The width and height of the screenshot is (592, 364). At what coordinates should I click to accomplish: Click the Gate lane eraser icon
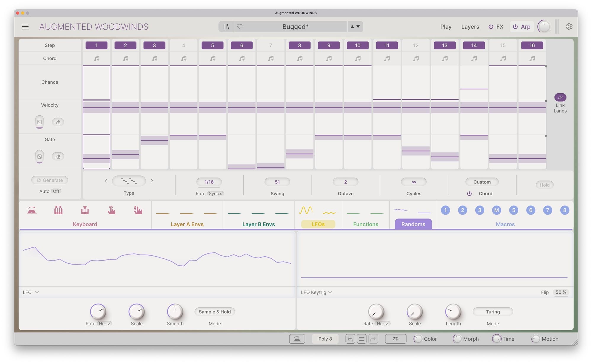(58, 157)
